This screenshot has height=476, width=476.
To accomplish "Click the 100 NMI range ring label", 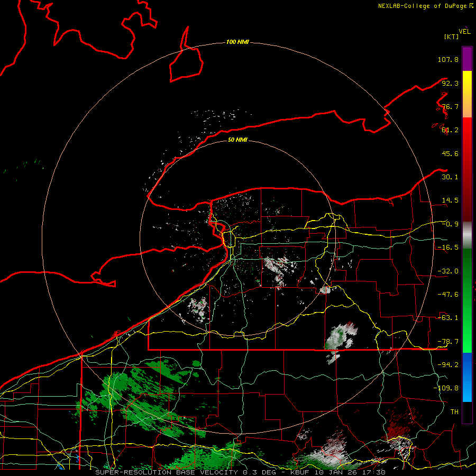I will 237,42.
